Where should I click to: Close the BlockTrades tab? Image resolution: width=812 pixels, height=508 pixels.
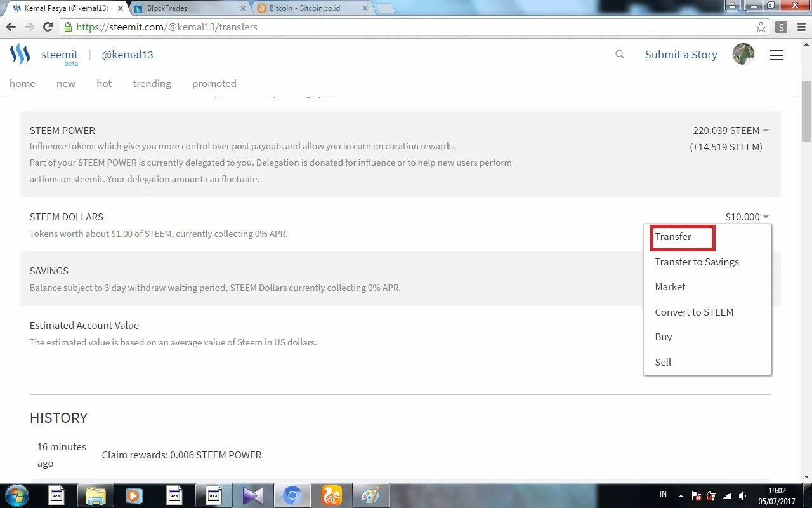(244, 9)
